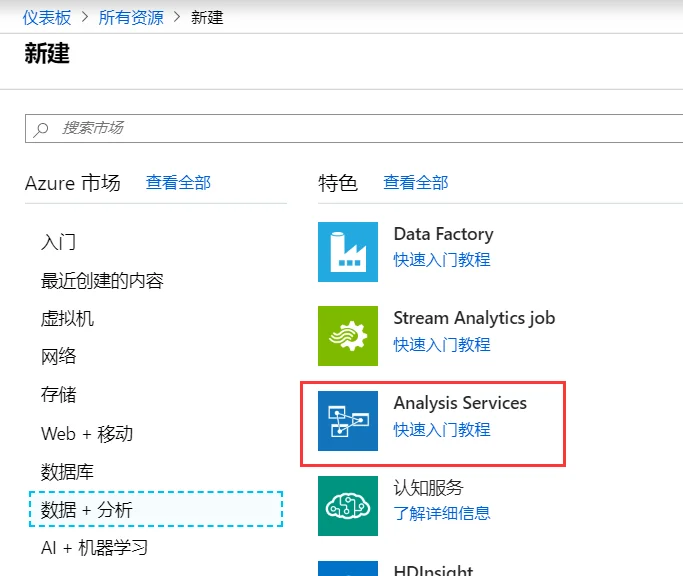683x576 pixels.
Task: Click the Data Factory title
Action: click(x=443, y=234)
